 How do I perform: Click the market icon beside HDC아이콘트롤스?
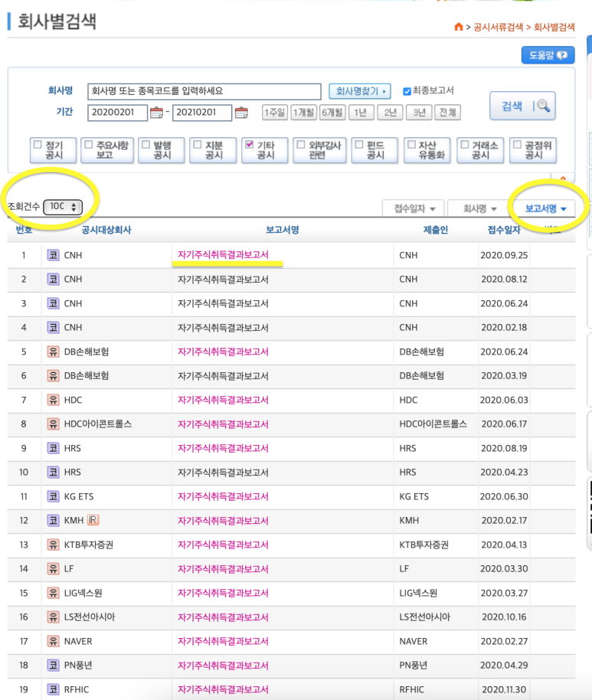53,424
